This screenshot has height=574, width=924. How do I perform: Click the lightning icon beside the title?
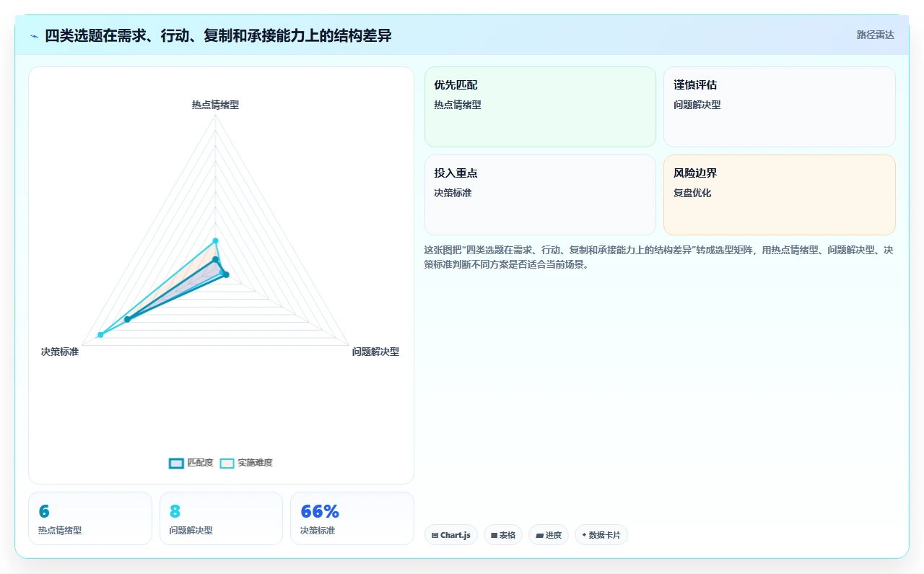35,35
